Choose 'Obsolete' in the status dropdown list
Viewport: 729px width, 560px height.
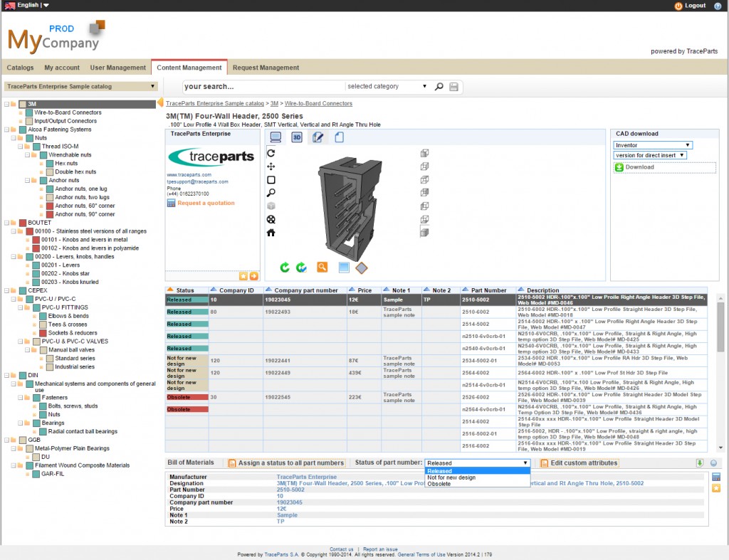(x=439, y=484)
